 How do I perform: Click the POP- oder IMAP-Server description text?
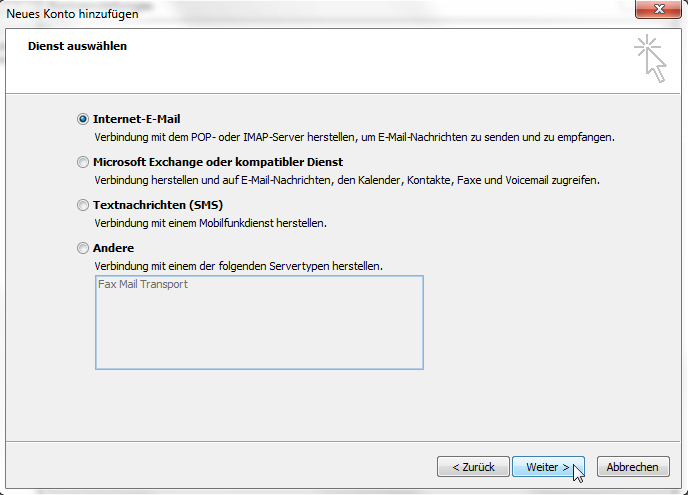pos(354,137)
